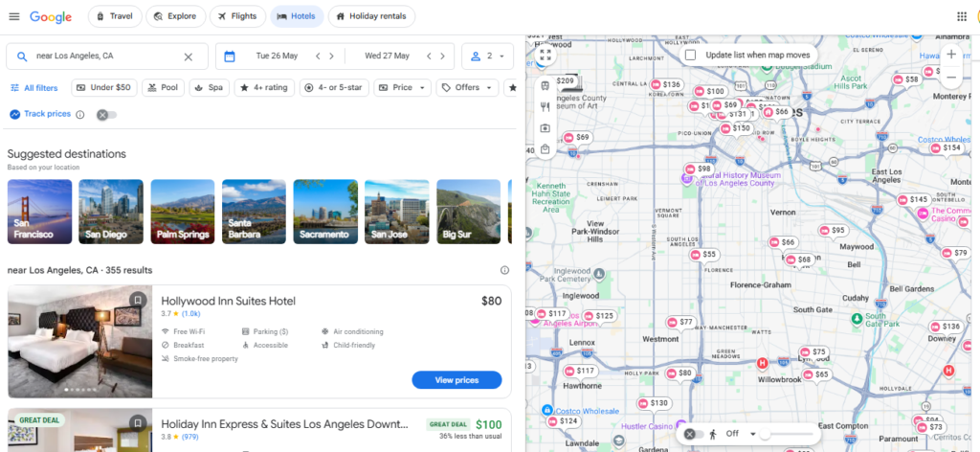Move check-in date one day later

coord(331,56)
